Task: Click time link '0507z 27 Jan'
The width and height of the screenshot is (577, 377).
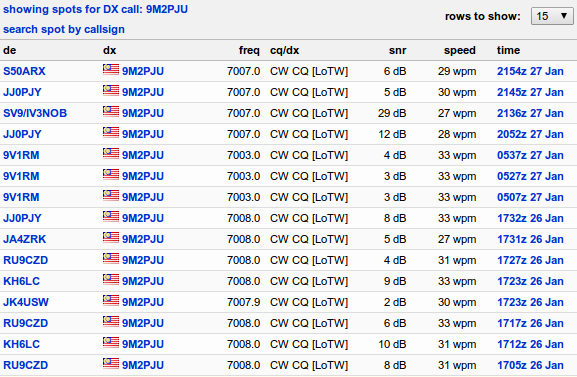Action: tap(530, 197)
